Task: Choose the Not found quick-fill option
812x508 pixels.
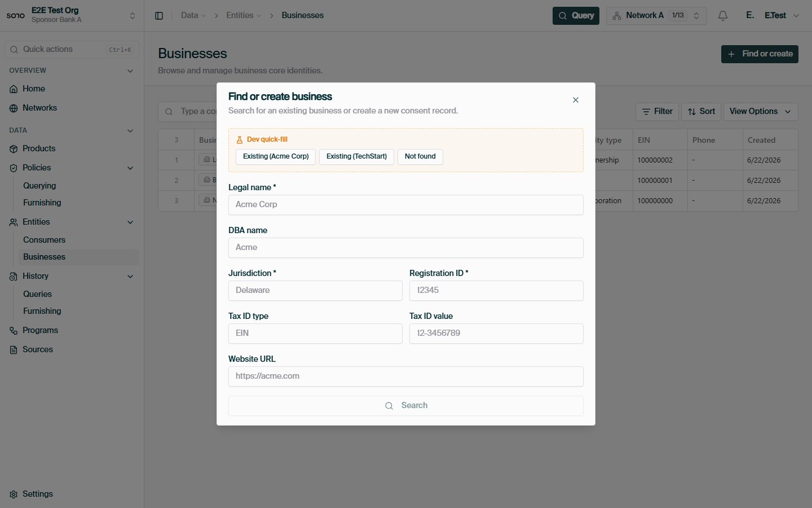Action: coord(420,156)
